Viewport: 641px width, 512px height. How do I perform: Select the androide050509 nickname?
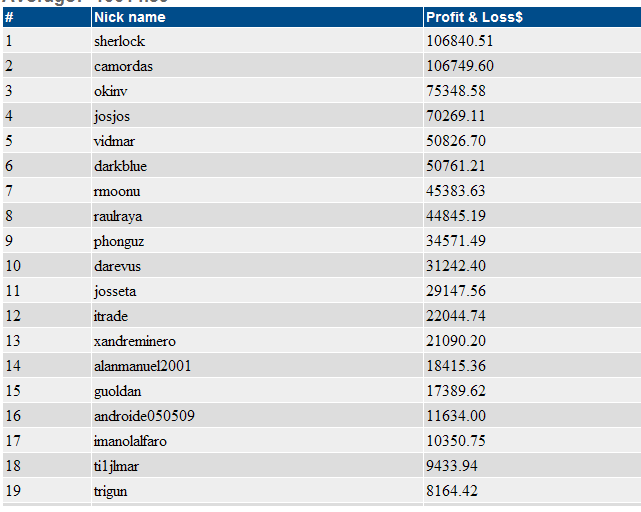[142, 416]
